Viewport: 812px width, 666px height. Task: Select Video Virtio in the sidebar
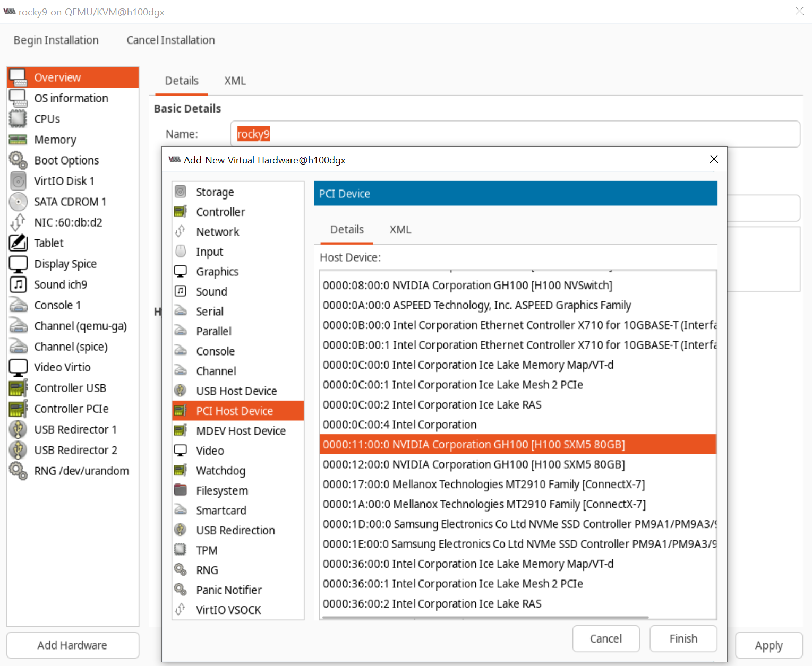(x=73, y=367)
